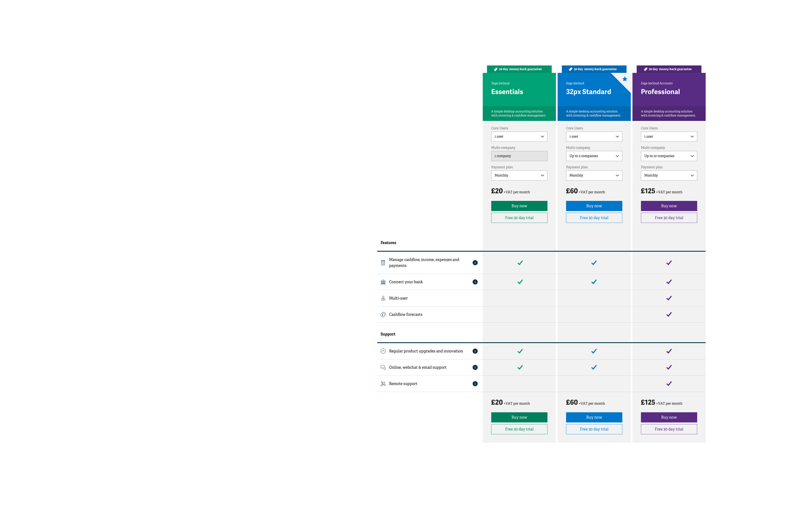Image resolution: width=812 pixels, height=508 pixels.
Task: Click green Buy now button for Essentials
Action: 519,206
